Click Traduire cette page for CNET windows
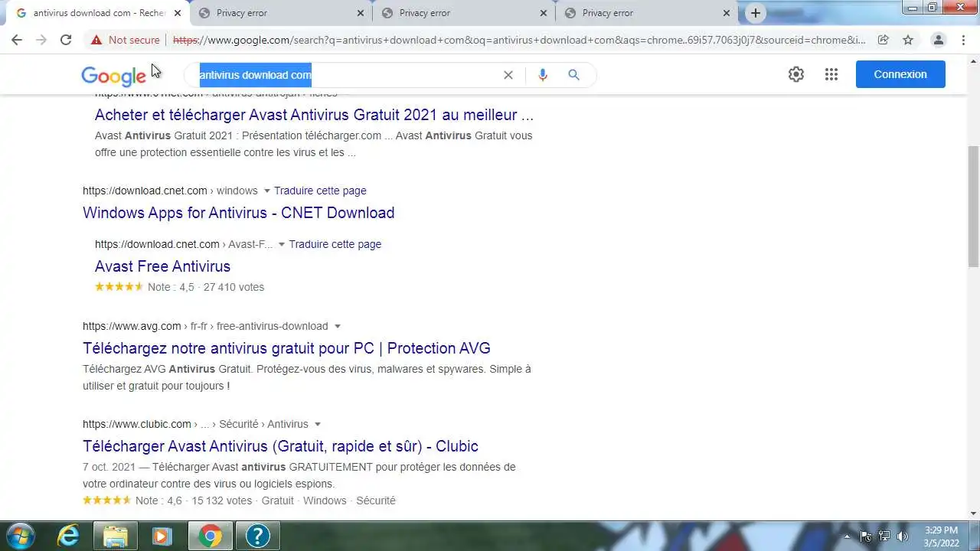Image resolution: width=980 pixels, height=551 pixels. pyautogui.click(x=320, y=191)
